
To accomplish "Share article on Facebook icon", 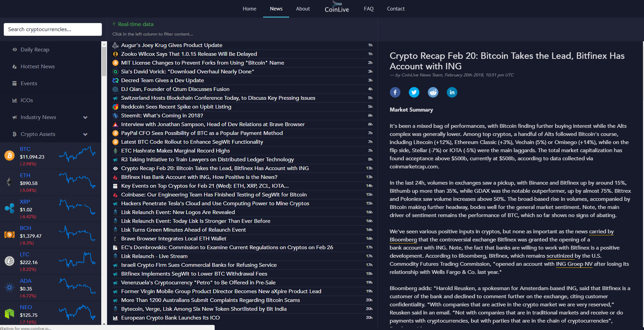I will point(395,92).
